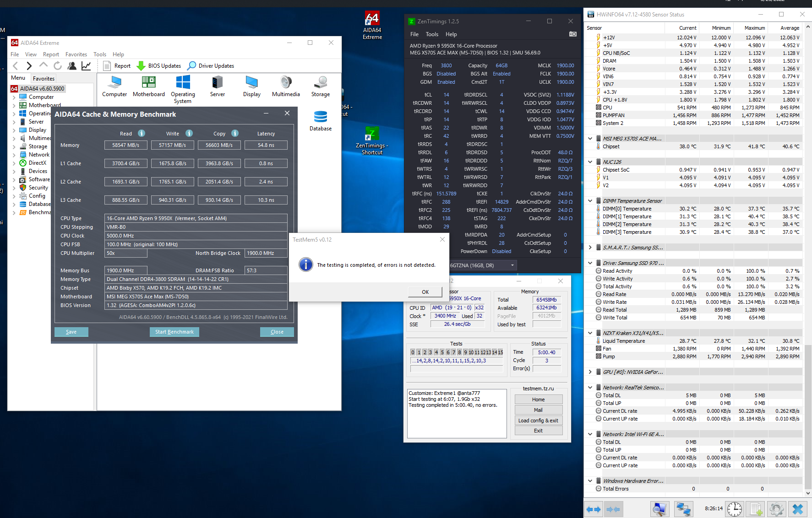Click the AIDA64 forward navigation arrow
This screenshot has height=518, width=812.
click(29, 66)
